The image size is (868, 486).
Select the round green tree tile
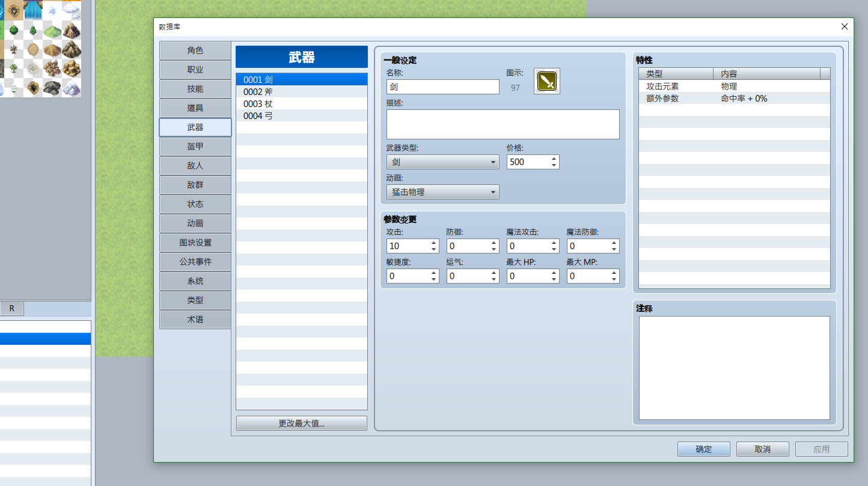pos(13,29)
